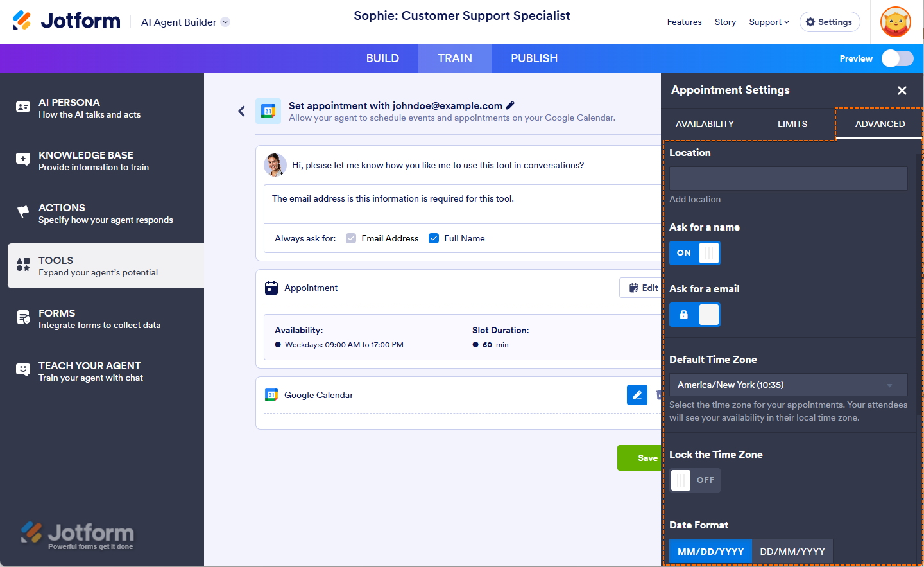This screenshot has height=567, width=924.
Task: Click the Jotform logo in header
Action: click(x=66, y=21)
